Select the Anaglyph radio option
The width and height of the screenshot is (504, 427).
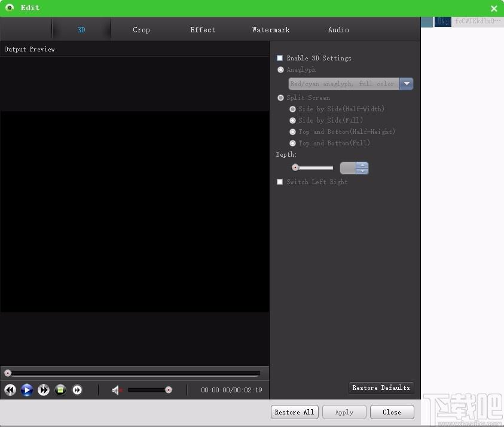[280, 70]
